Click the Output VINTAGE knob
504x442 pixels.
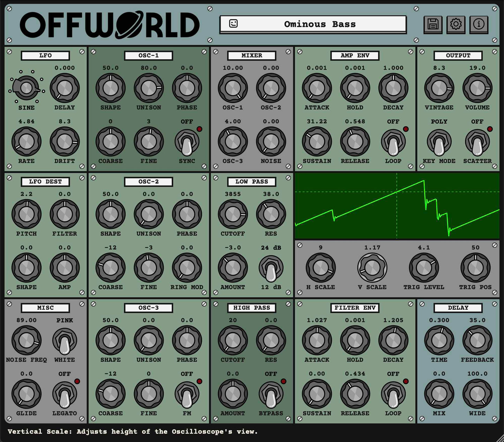pos(439,88)
